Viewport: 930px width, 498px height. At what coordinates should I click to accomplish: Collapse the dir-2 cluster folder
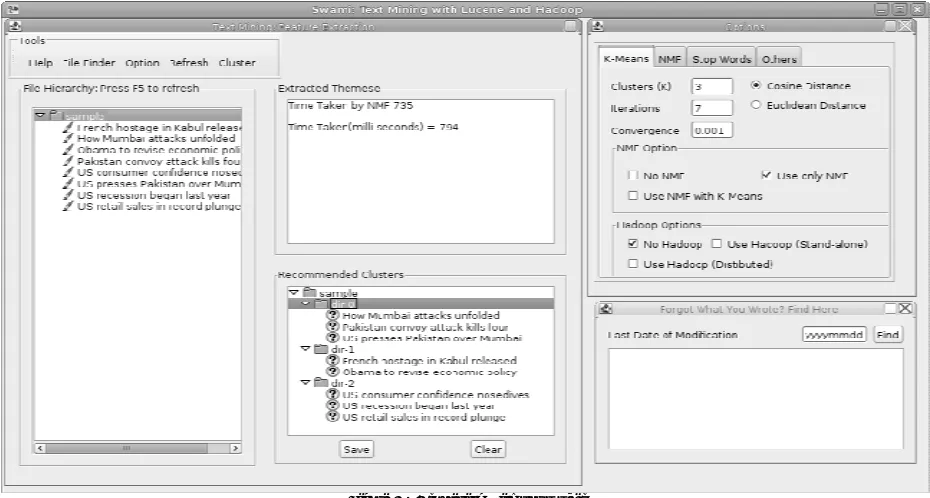(305, 383)
